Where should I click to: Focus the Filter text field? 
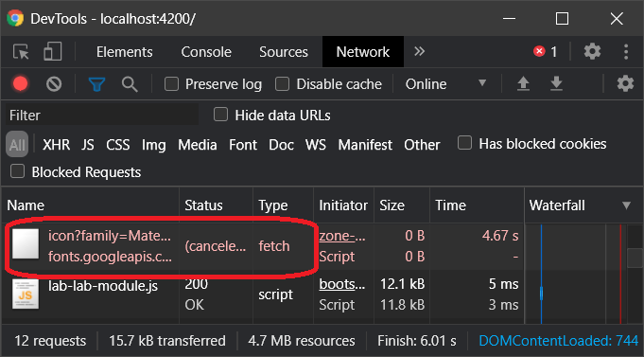click(x=102, y=116)
